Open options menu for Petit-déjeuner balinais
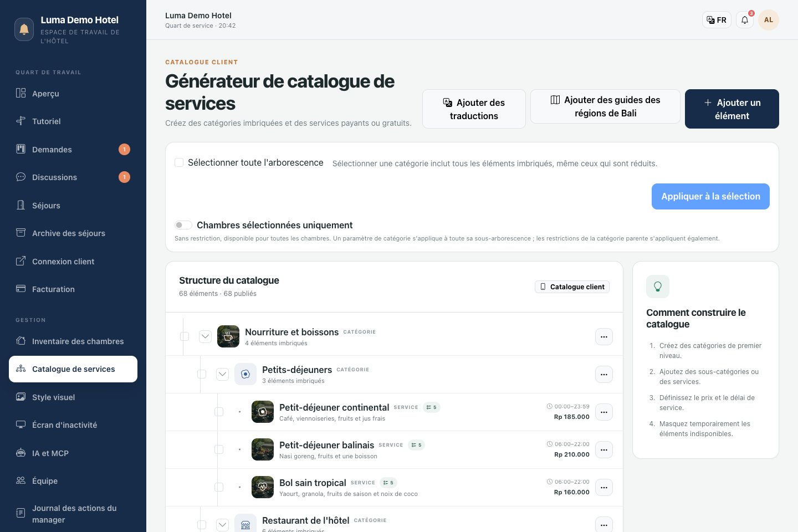Image resolution: width=798 pixels, height=532 pixels. click(604, 449)
